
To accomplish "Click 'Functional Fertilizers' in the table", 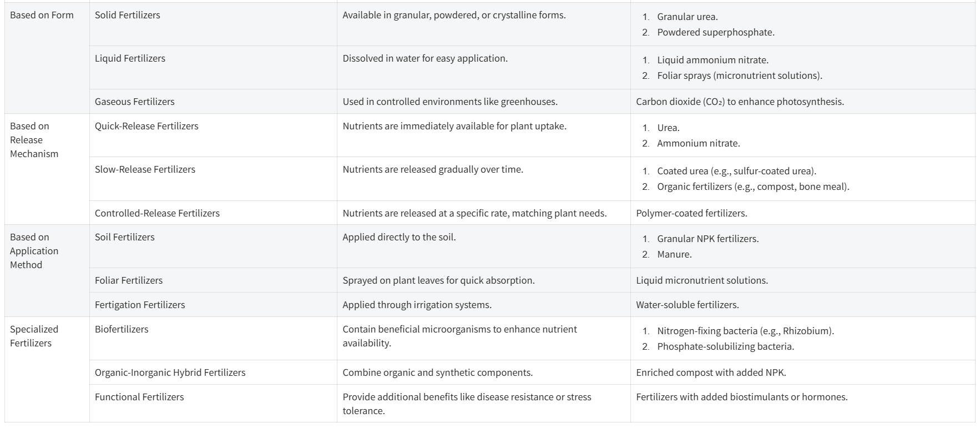I will (139, 397).
